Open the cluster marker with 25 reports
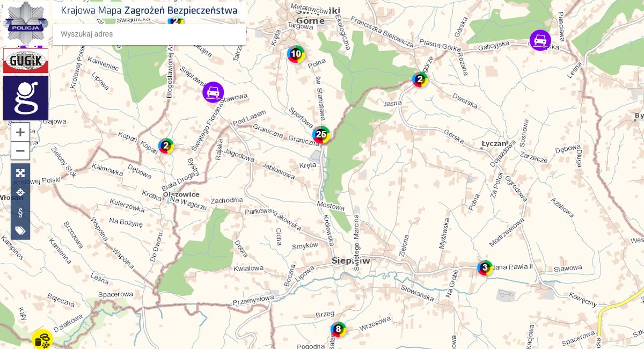The height and width of the screenshot is (349, 644). (x=321, y=134)
